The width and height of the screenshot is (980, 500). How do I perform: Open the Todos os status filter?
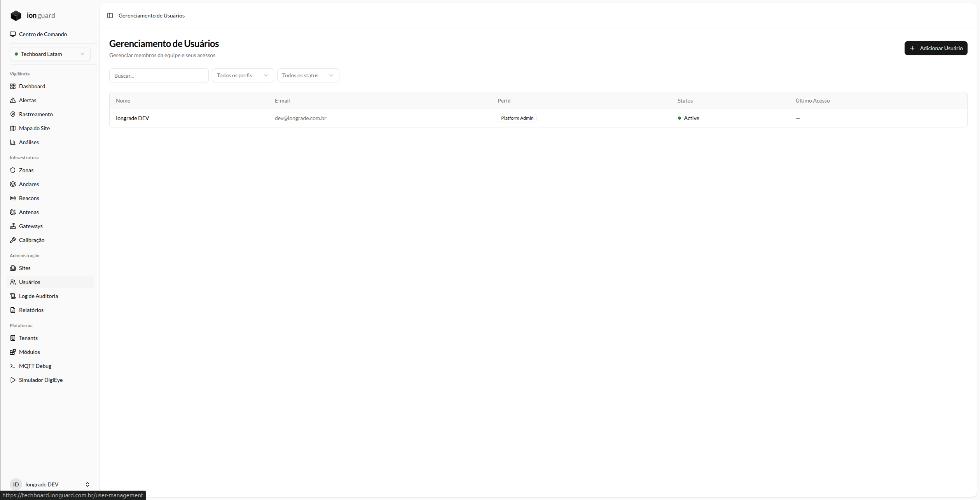pyautogui.click(x=308, y=75)
